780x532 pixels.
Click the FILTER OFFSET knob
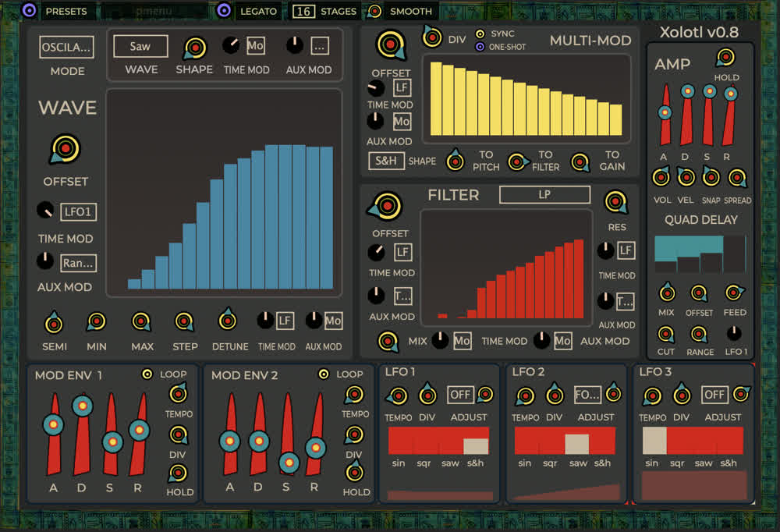click(387, 205)
